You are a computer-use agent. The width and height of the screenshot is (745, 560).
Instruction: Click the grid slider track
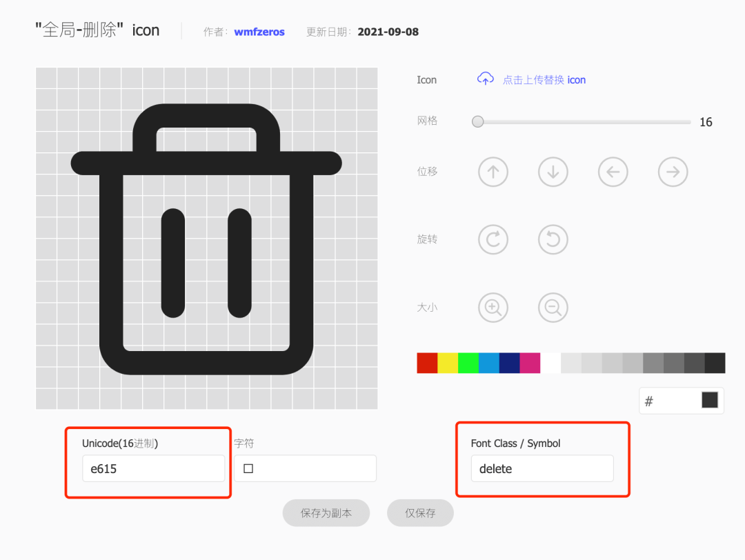pos(582,122)
